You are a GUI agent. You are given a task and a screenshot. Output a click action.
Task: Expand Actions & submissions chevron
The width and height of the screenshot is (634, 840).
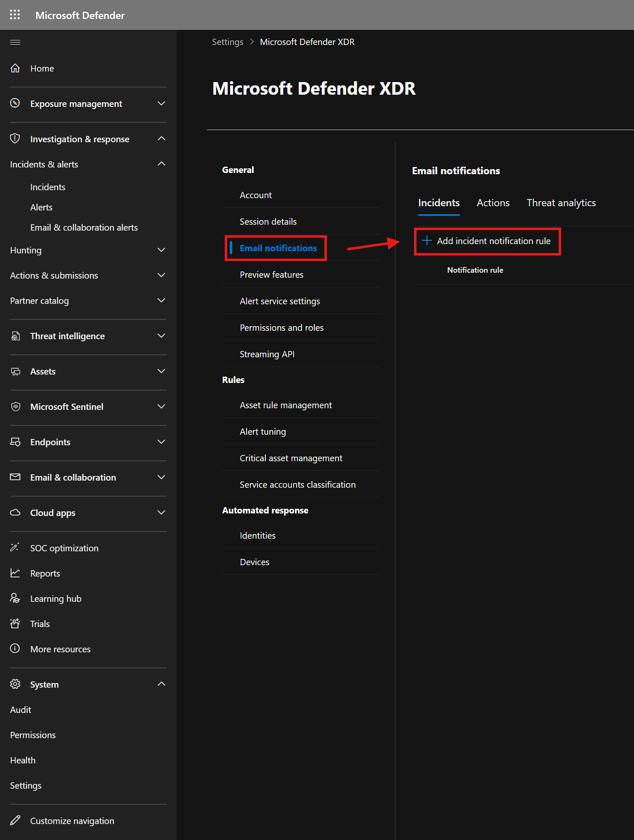[x=161, y=275]
